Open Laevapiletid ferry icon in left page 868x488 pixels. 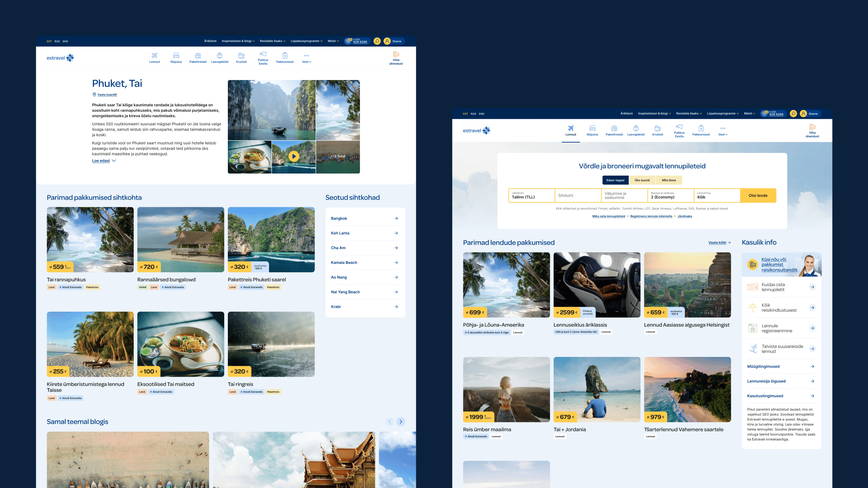pos(220,56)
